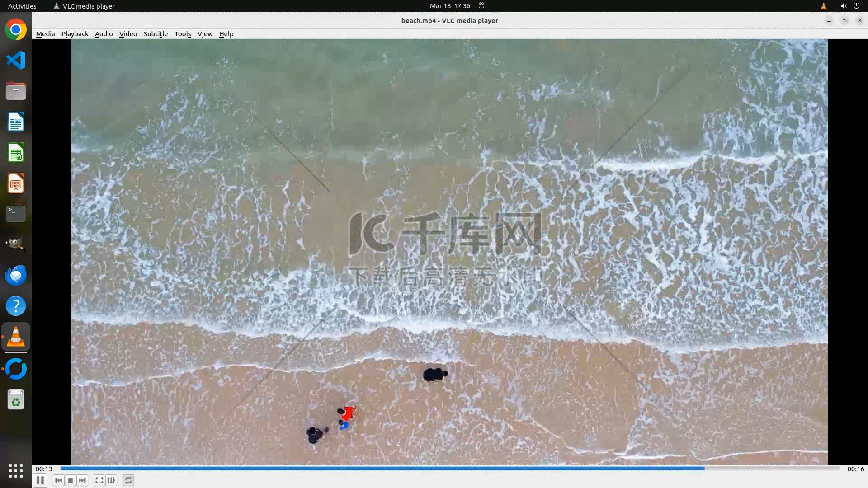
Task: Launch Visual Studio Code from dock
Action: click(x=16, y=60)
